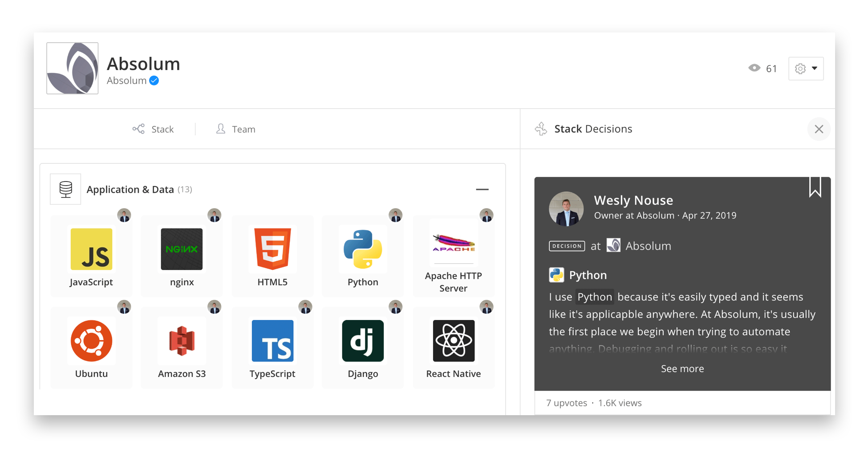
Task: Click the highlighted Python tag in decision text
Action: pos(595,297)
